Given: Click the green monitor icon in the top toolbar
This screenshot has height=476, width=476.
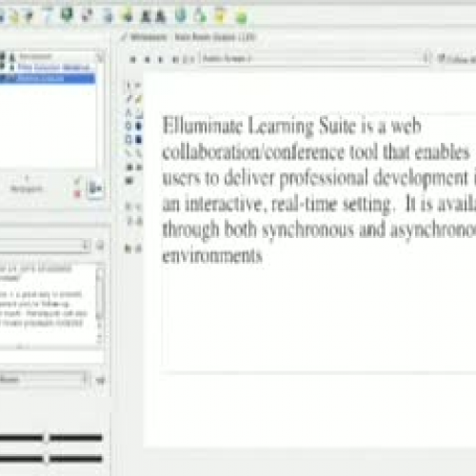Looking at the screenshot, I should (x=67, y=15).
